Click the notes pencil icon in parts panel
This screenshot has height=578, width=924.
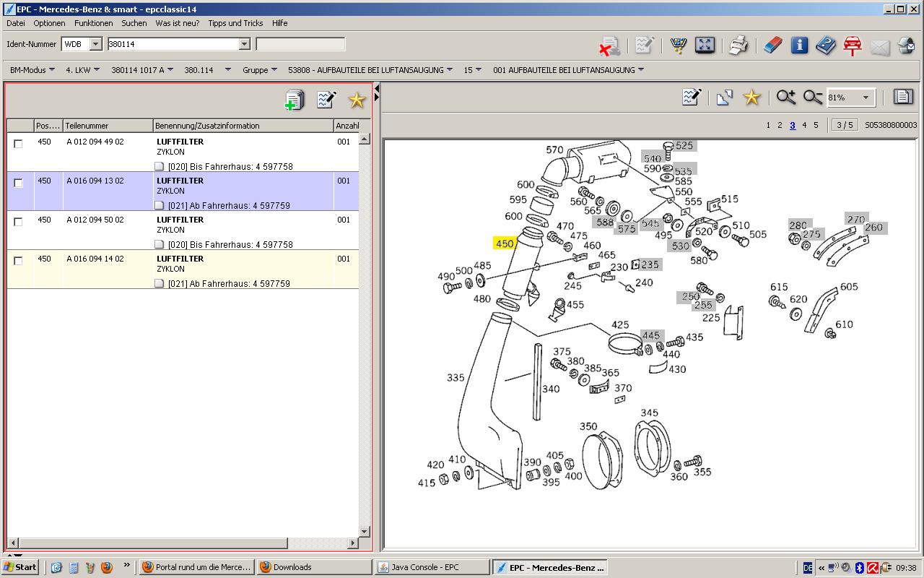click(x=326, y=99)
